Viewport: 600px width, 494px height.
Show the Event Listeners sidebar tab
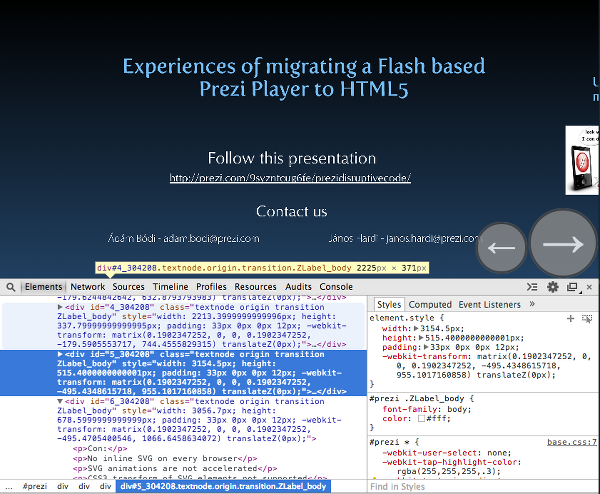point(489,305)
